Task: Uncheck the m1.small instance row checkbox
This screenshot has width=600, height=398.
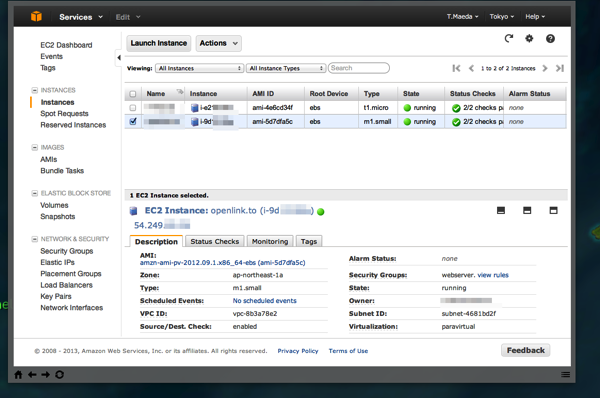Action: [x=133, y=121]
